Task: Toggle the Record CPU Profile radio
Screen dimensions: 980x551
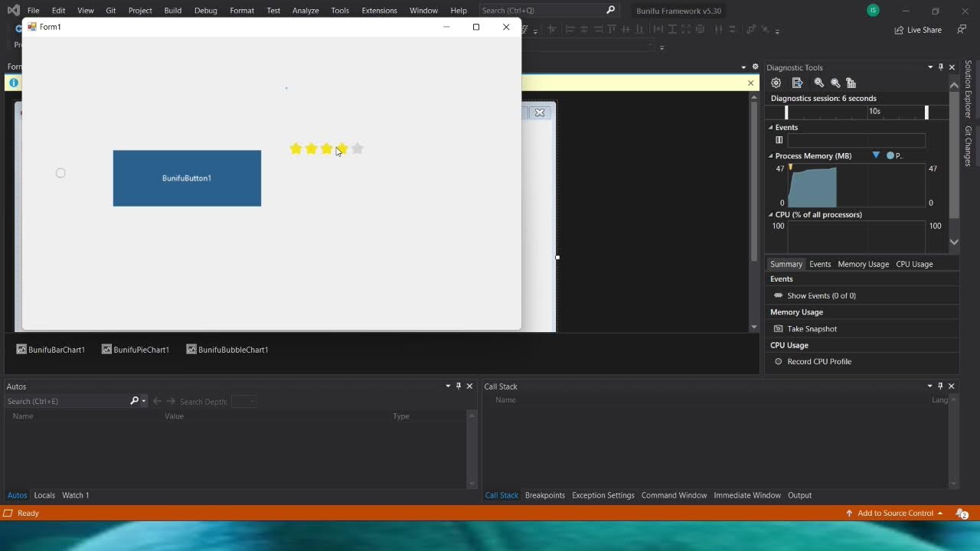Action: pos(779,361)
